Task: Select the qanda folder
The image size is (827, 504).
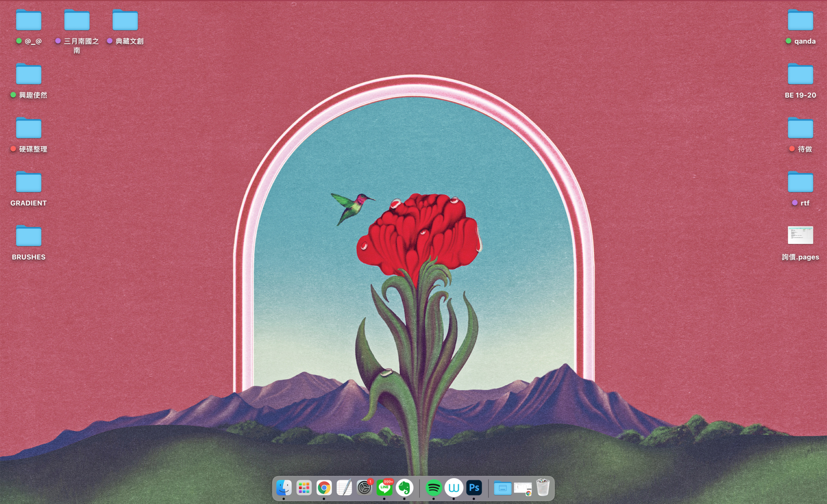Action: pyautogui.click(x=800, y=20)
